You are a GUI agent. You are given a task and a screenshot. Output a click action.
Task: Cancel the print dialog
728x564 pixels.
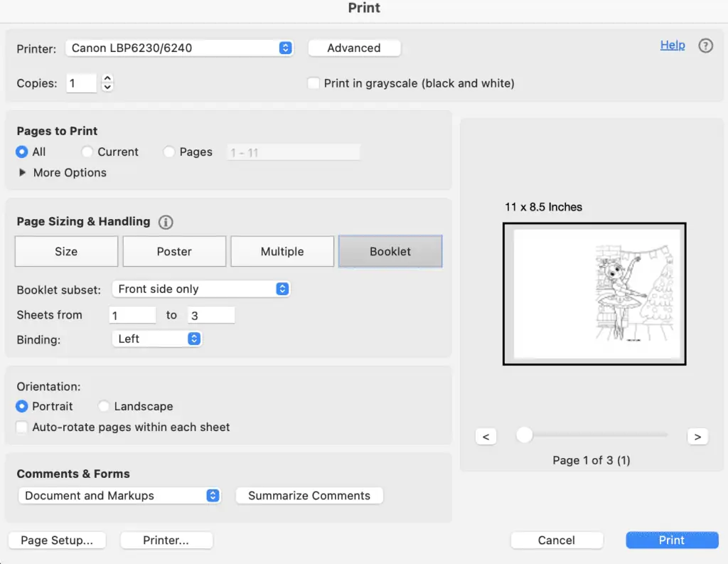tap(557, 541)
